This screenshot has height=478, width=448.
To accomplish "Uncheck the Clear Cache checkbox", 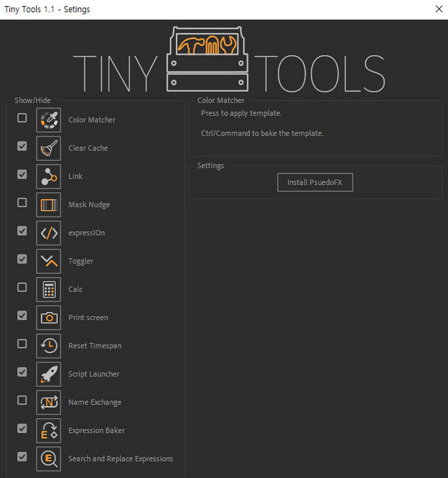I will 22,146.
